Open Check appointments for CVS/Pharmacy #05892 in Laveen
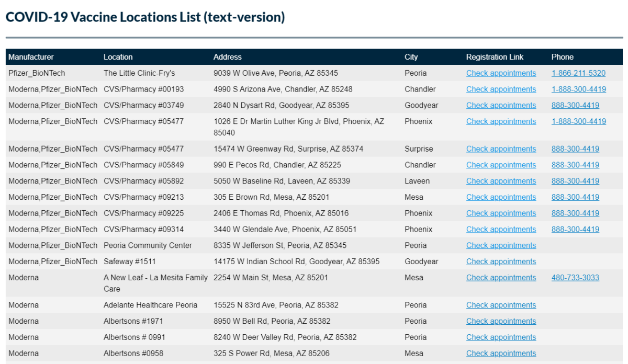628x364 pixels. click(501, 181)
